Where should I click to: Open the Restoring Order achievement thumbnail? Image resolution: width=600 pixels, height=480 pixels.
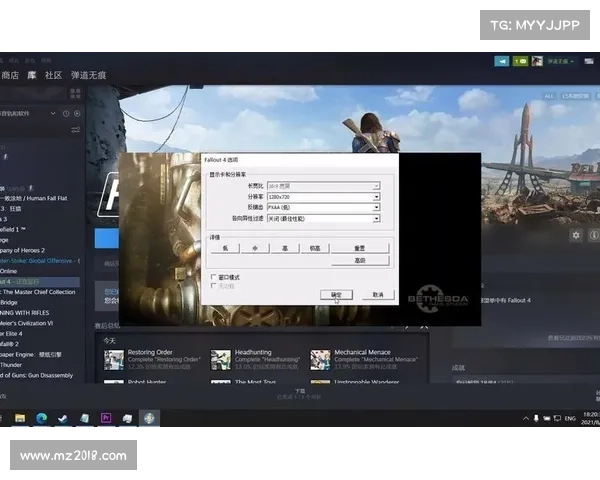[x=114, y=359]
